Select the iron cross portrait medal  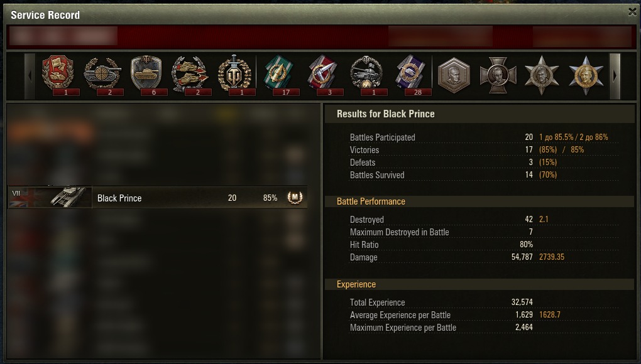[x=498, y=75]
